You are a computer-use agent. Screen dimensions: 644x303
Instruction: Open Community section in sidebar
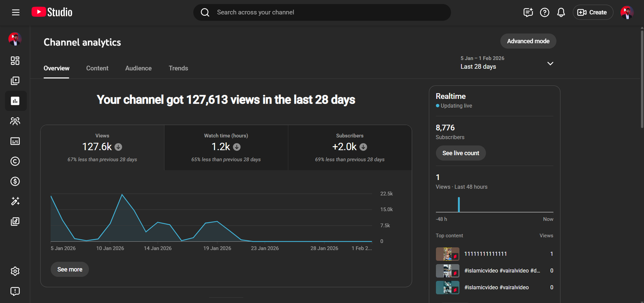pos(15,121)
